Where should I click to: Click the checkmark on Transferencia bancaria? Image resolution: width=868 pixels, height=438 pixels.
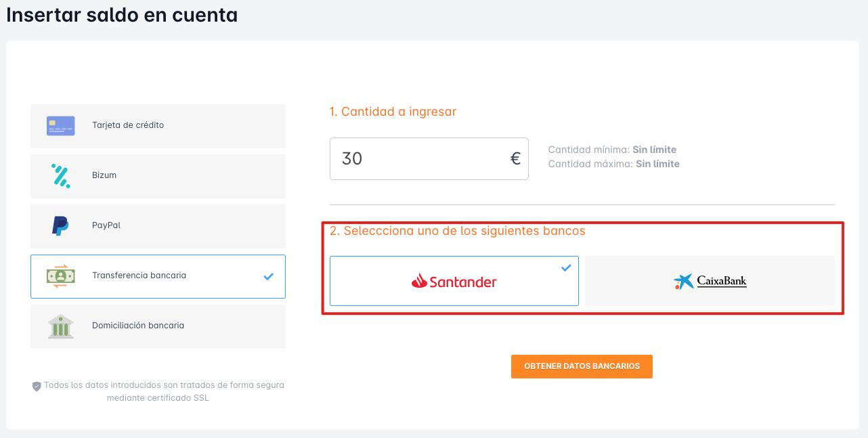[269, 276]
